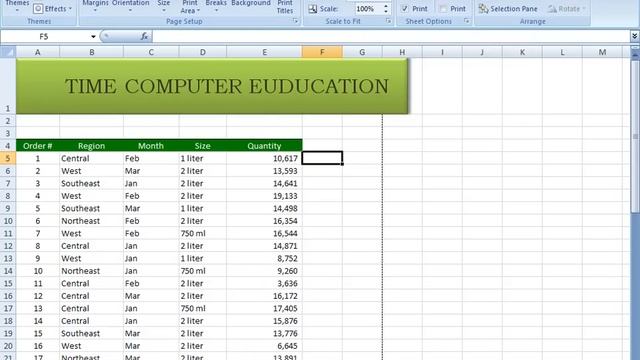Select the Southeast cell in row 7
The image size is (640, 360).
[x=91, y=183]
